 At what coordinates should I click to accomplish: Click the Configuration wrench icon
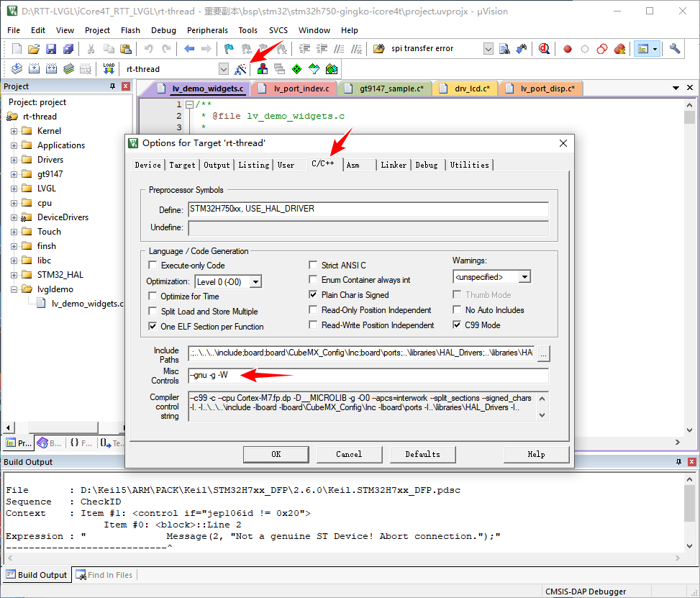[674, 48]
